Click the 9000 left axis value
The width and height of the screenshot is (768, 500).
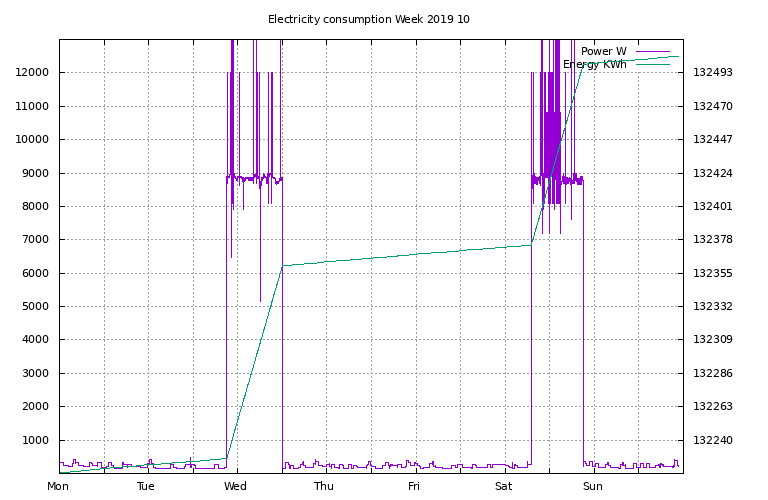pyautogui.click(x=35, y=173)
